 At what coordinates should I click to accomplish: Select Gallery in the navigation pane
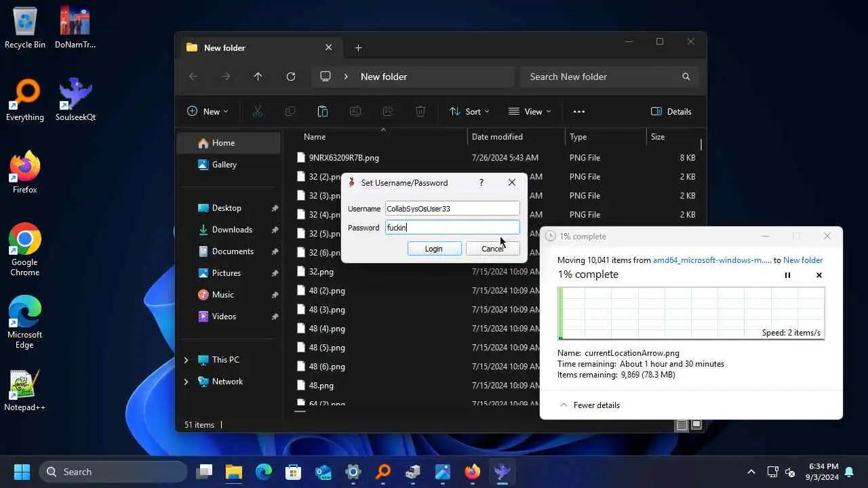pos(229,165)
